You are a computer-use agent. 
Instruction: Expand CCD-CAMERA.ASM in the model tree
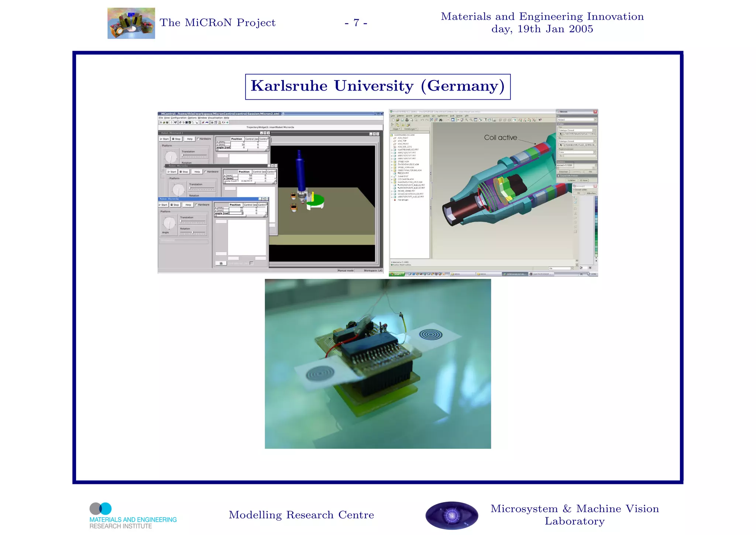(x=392, y=179)
